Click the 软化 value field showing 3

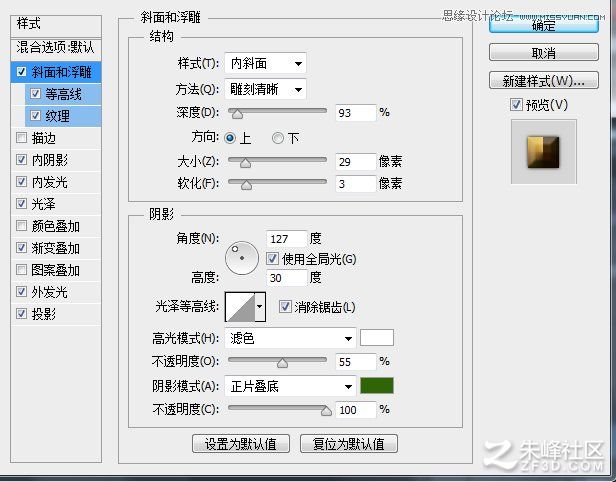(x=356, y=183)
